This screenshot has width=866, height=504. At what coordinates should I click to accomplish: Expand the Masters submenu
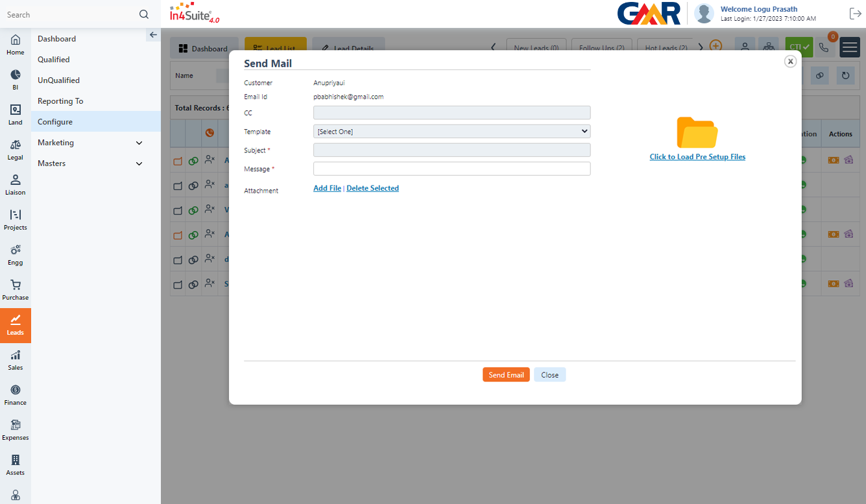click(139, 163)
